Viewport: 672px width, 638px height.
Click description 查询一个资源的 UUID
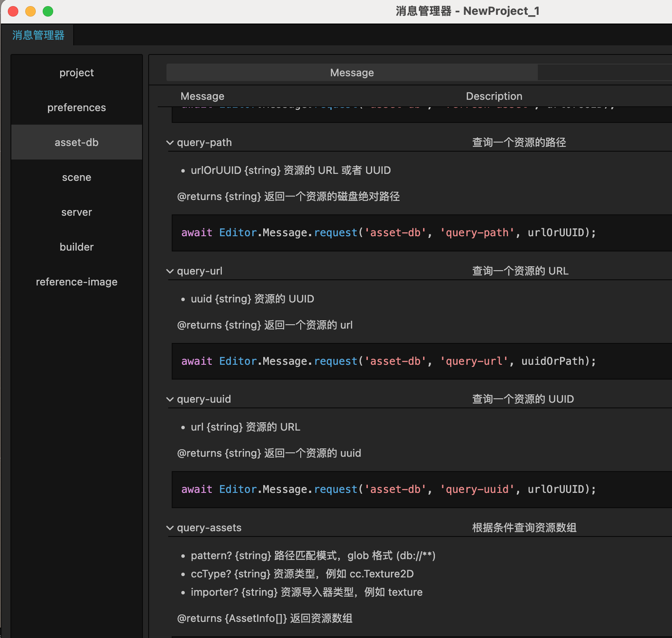pyautogui.click(x=523, y=399)
